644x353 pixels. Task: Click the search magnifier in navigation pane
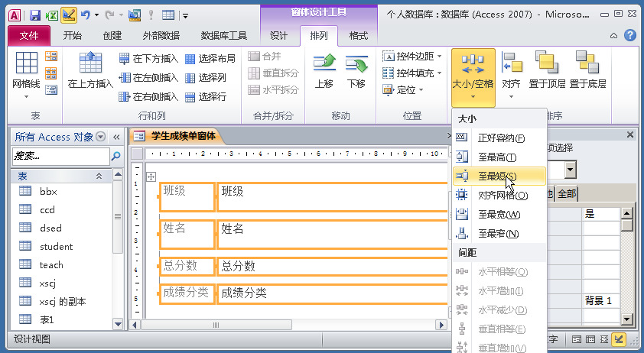(115, 156)
